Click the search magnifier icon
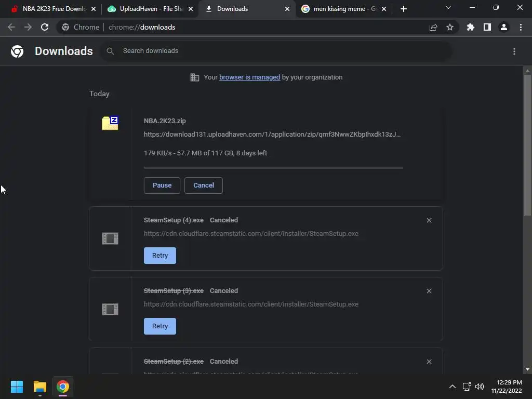Image resolution: width=532 pixels, height=399 pixels. coord(110,51)
